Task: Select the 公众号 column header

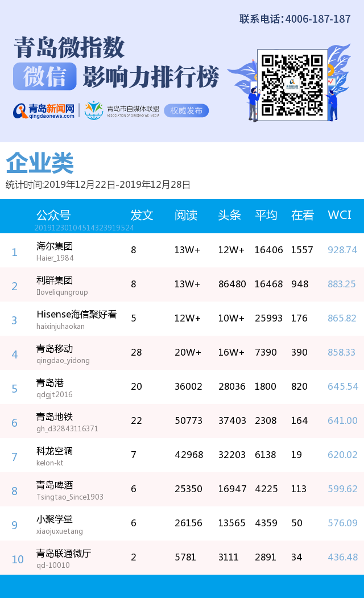Action: click(53, 215)
